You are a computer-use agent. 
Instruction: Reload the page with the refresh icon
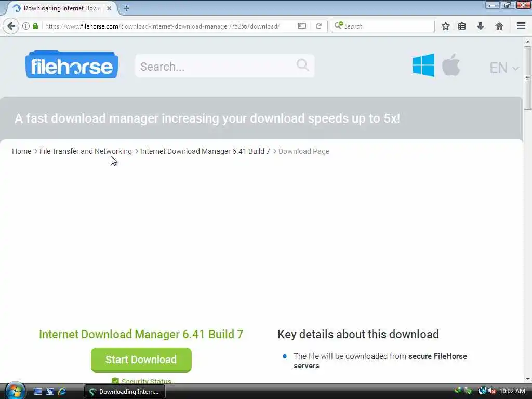pos(318,26)
